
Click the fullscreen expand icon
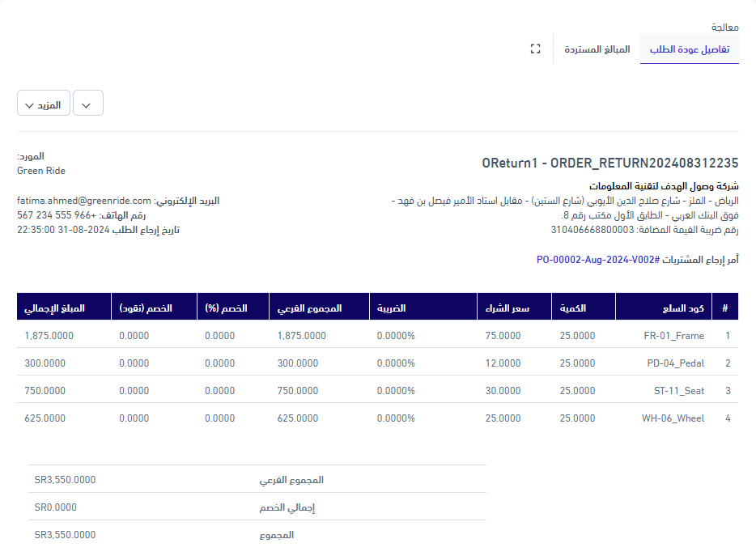point(535,49)
